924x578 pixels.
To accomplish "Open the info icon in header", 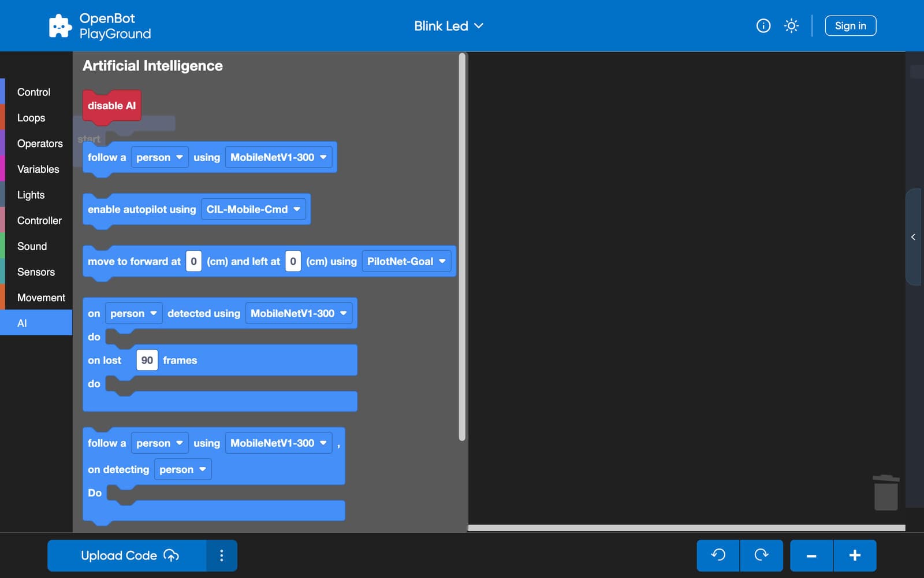I will pyautogui.click(x=763, y=26).
